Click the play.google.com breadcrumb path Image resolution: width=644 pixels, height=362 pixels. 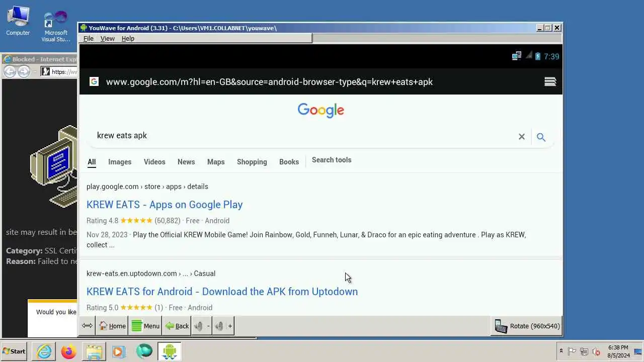(147, 187)
